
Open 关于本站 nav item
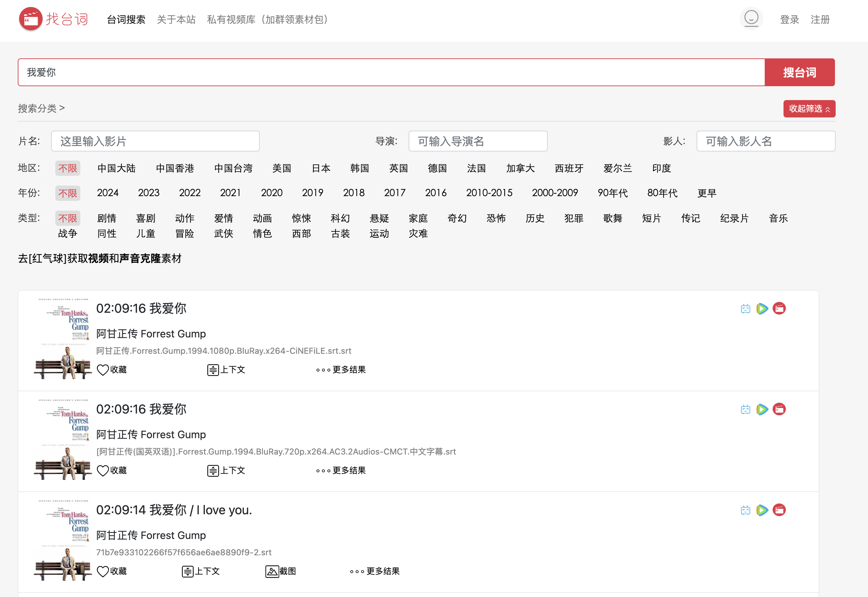click(176, 19)
